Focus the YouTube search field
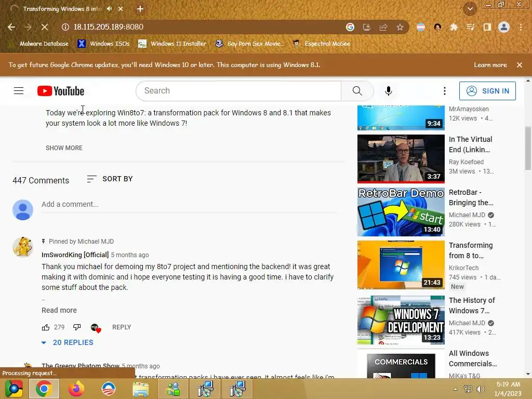Screen dimensions: 532x399 (x=238, y=91)
